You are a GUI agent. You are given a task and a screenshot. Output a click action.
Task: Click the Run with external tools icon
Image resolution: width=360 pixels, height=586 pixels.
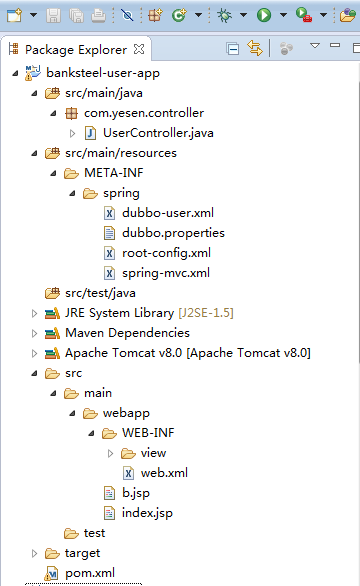[304, 15]
